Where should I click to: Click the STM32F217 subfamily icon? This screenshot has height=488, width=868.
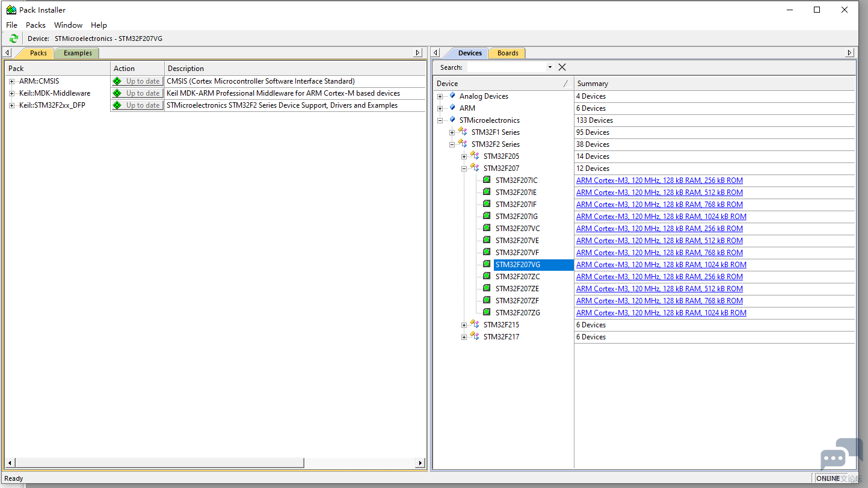pyautogui.click(x=475, y=336)
